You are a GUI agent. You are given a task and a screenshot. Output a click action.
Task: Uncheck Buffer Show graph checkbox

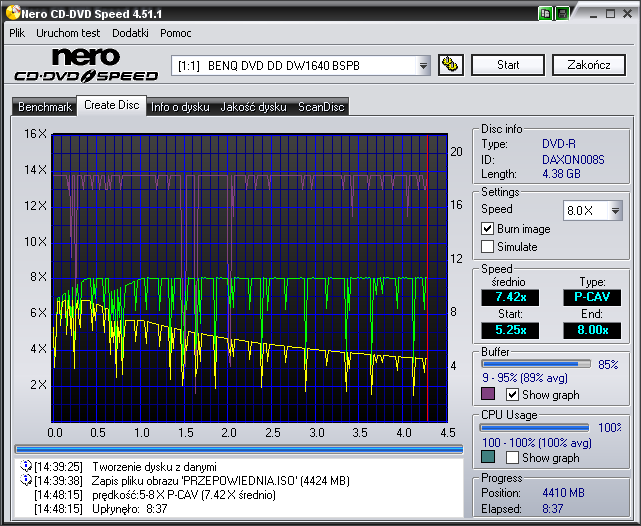(x=512, y=394)
